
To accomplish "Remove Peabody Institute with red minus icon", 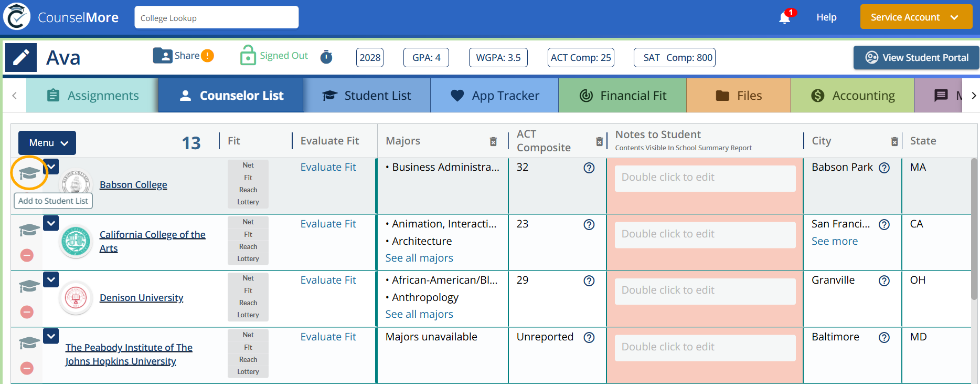I will pos(27,368).
